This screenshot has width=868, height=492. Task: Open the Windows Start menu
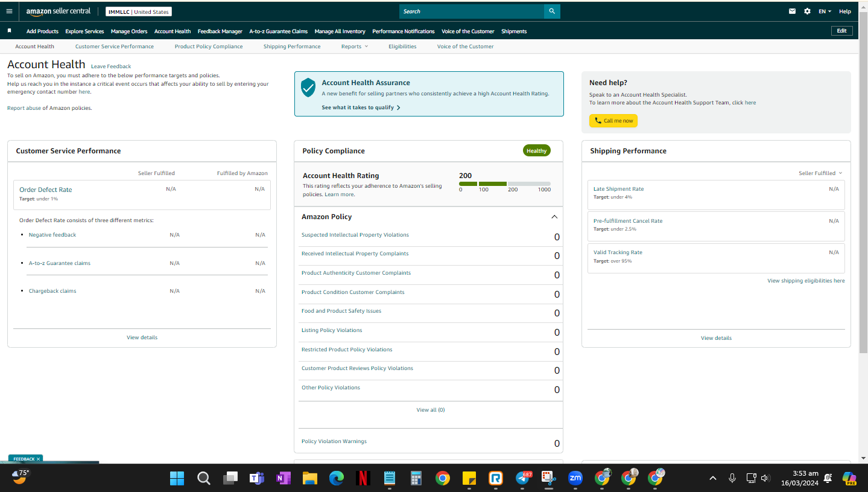[x=177, y=479]
